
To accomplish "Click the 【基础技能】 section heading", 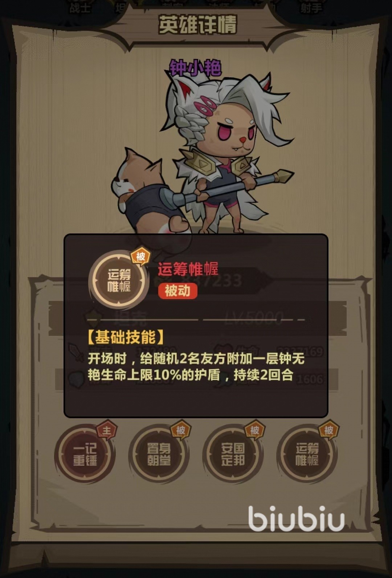I will (x=125, y=337).
